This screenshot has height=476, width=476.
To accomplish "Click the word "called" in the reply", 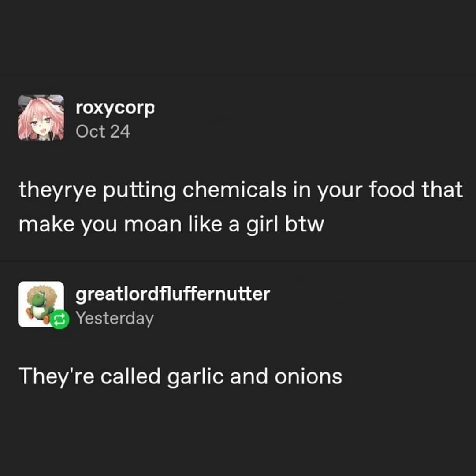I will 130,376.
